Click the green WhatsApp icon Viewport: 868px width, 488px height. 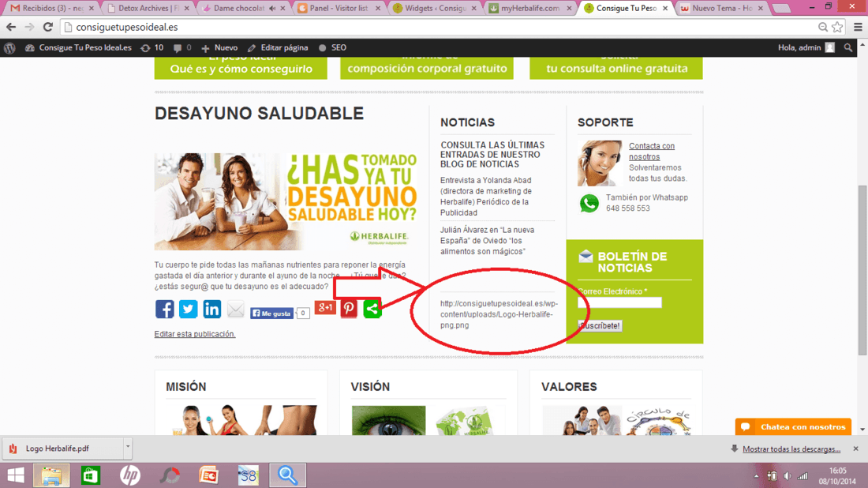pos(589,203)
